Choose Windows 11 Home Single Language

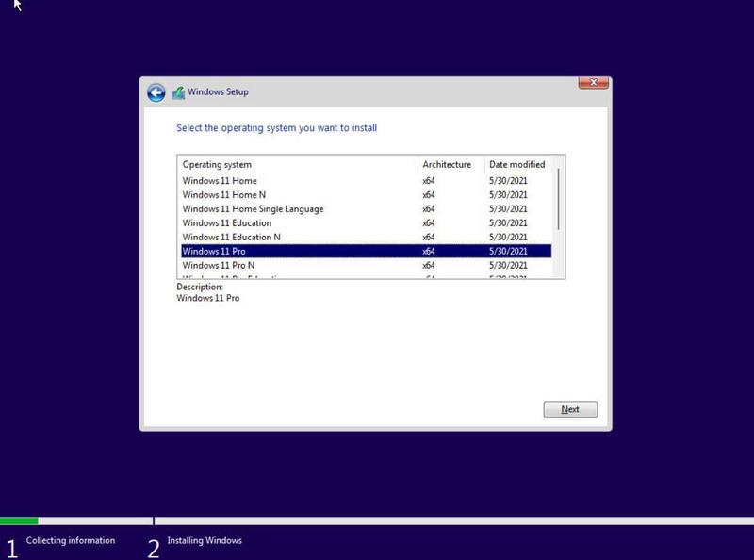coord(253,208)
